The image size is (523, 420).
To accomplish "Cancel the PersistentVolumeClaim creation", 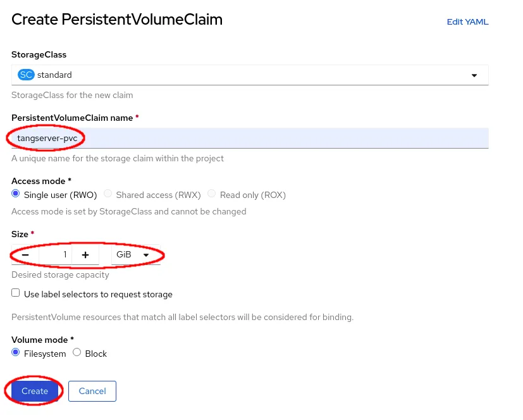I will 92,391.
